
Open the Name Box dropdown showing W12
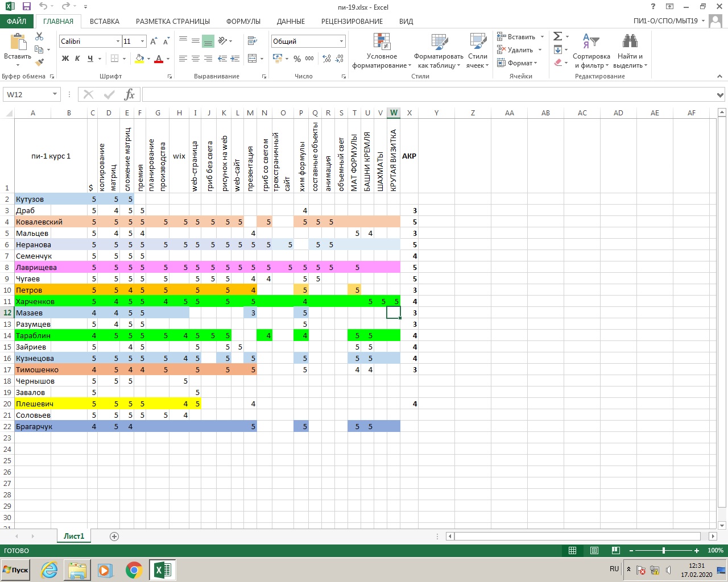point(55,94)
